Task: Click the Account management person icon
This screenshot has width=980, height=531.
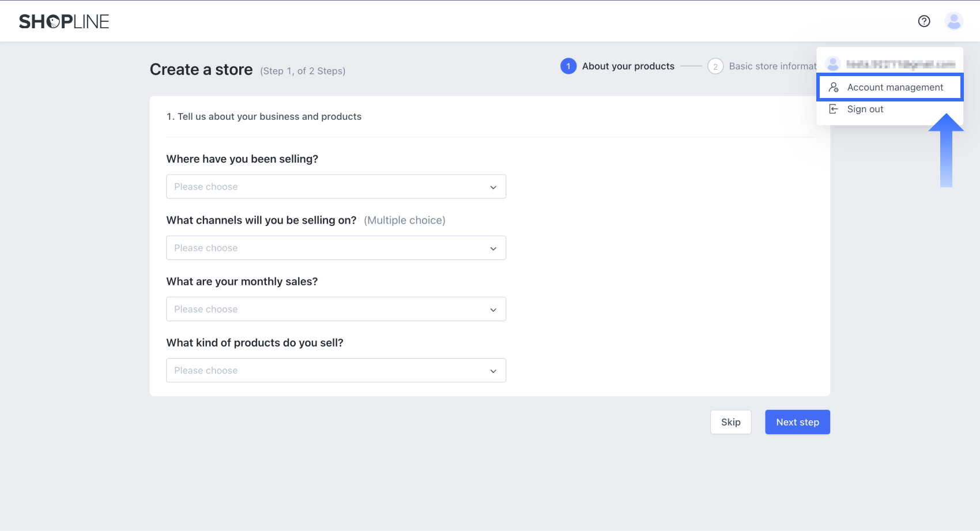Action: tap(834, 87)
